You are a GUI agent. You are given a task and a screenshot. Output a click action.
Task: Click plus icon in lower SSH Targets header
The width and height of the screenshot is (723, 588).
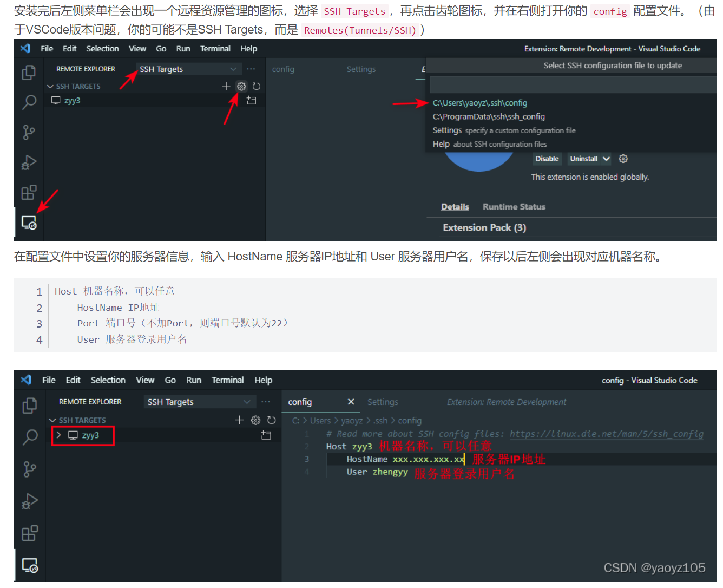pos(240,420)
